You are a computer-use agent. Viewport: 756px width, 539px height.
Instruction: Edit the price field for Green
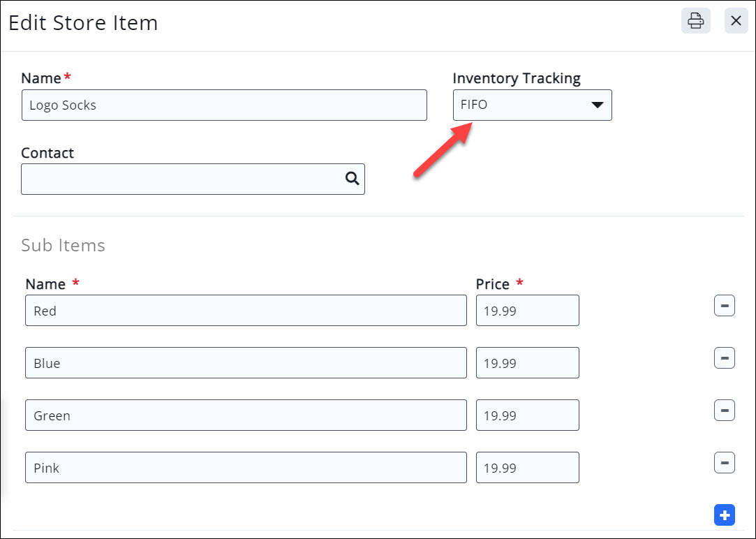click(527, 415)
